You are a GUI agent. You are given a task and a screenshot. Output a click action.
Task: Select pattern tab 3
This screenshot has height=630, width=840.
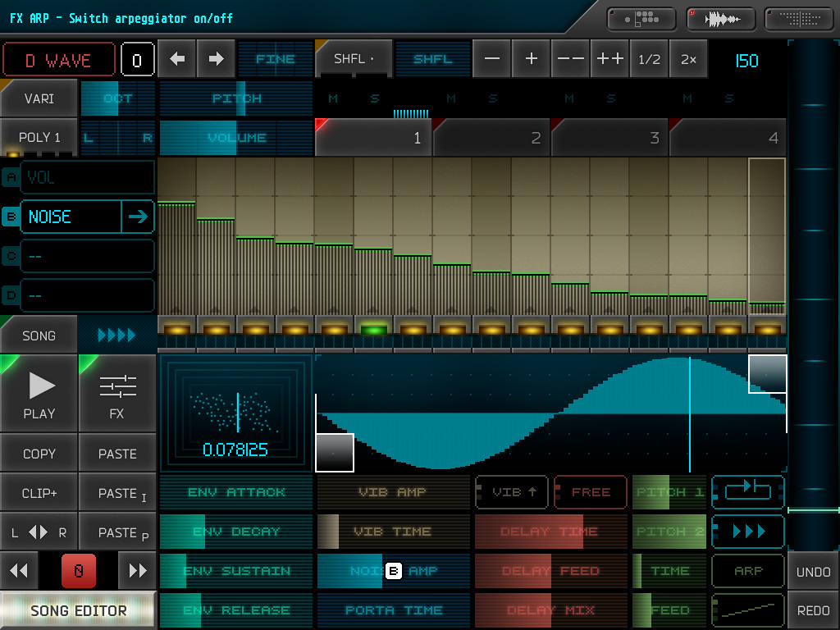609,138
